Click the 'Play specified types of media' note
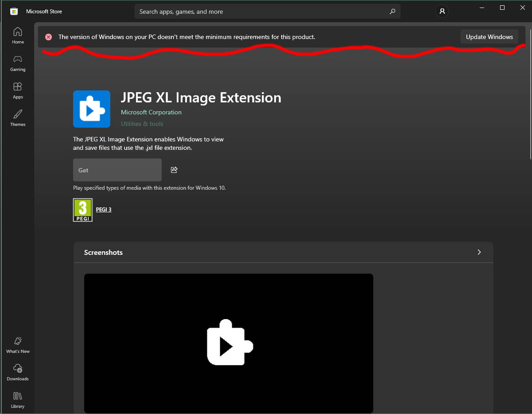 [x=149, y=188]
